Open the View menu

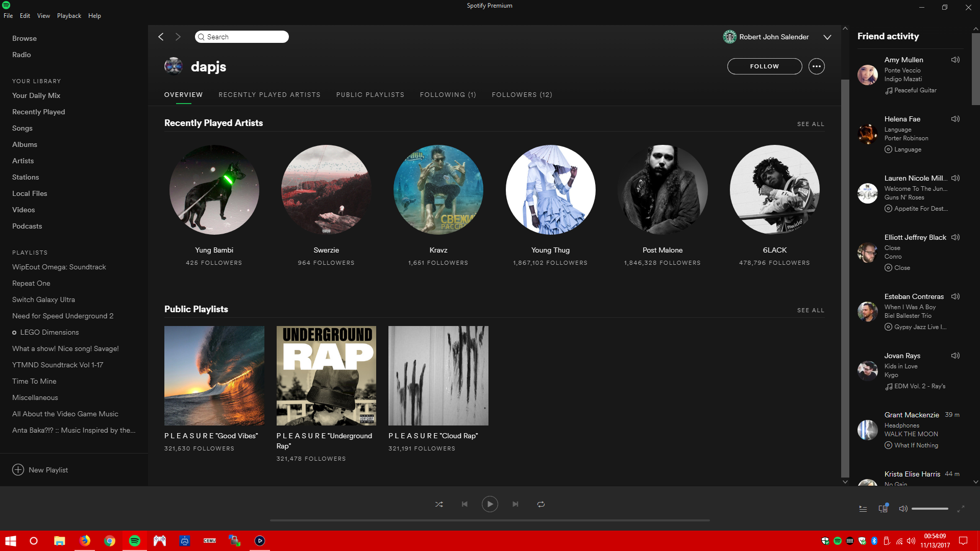click(x=43, y=16)
